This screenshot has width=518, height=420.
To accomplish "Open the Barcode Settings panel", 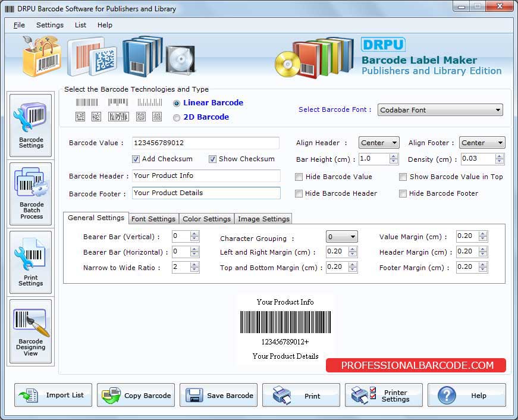I will coord(30,125).
